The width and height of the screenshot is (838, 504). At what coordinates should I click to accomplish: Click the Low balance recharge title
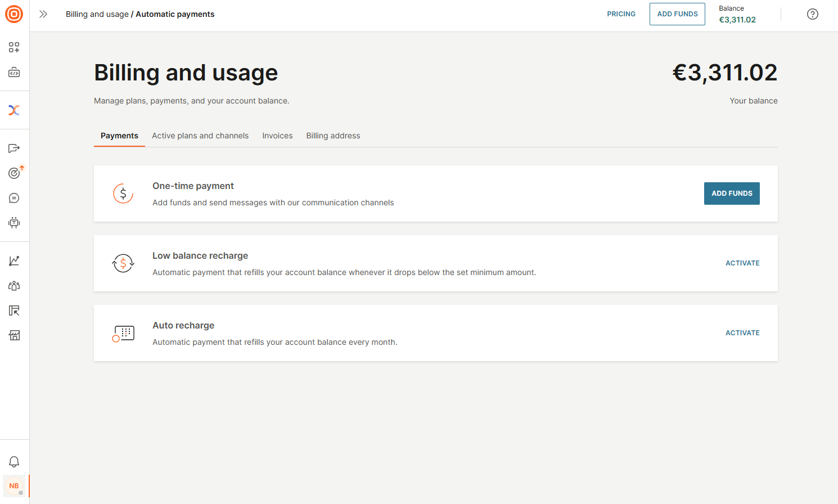point(200,256)
